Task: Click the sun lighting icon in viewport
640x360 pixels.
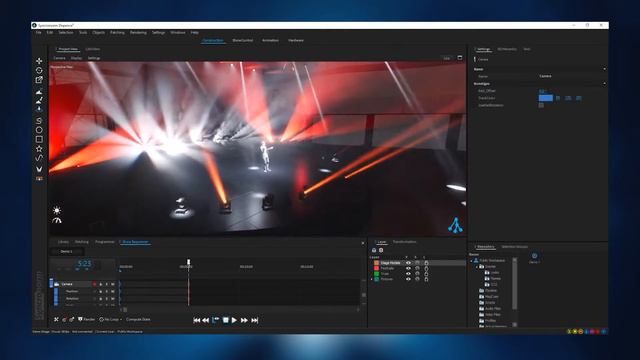Action: pyautogui.click(x=57, y=210)
